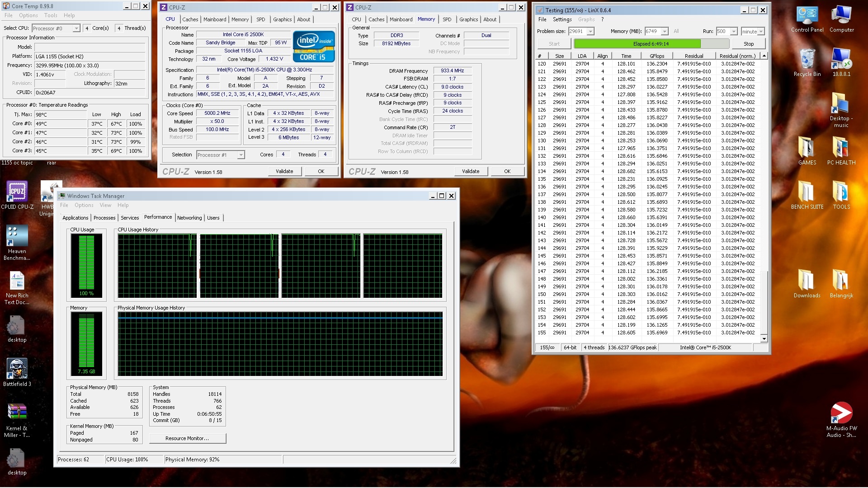Open the Users tab in Task Manager
This screenshot has width=868, height=488.
point(213,218)
